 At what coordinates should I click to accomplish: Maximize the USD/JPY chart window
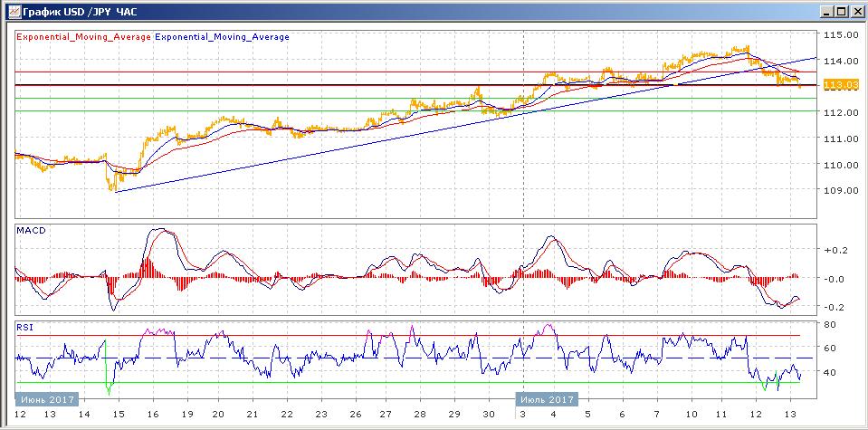[x=840, y=11]
